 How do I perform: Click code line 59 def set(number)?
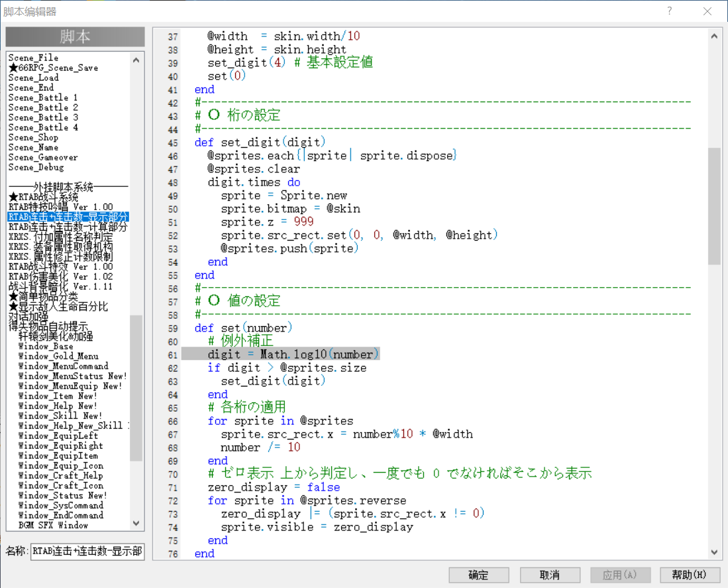(243, 328)
